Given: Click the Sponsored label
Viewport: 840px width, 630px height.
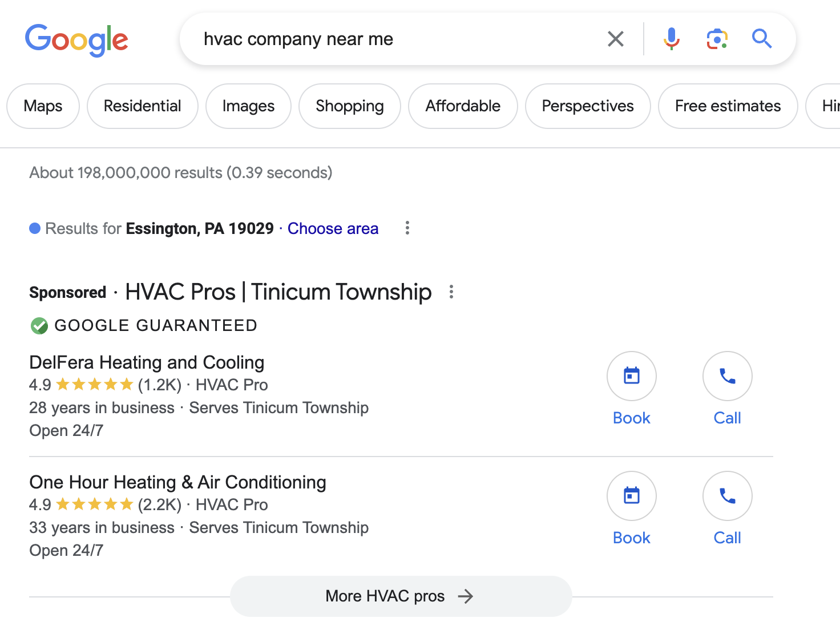Looking at the screenshot, I should coord(68,292).
